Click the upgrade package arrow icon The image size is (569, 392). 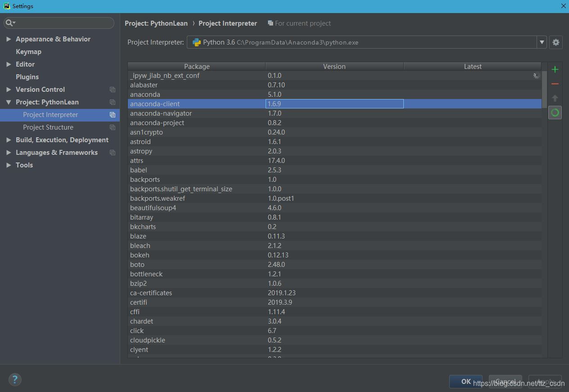pyautogui.click(x=555, y=98)
